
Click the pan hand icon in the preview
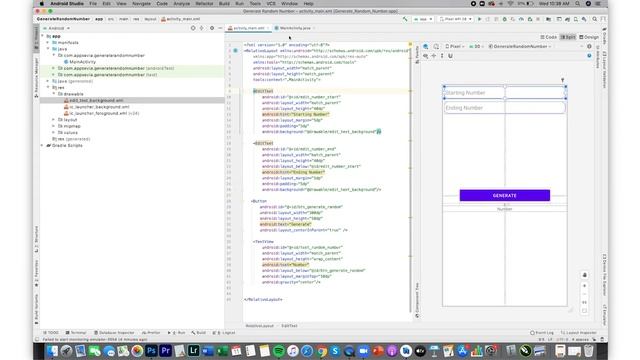pyautogui.click(x=584, y=275)
